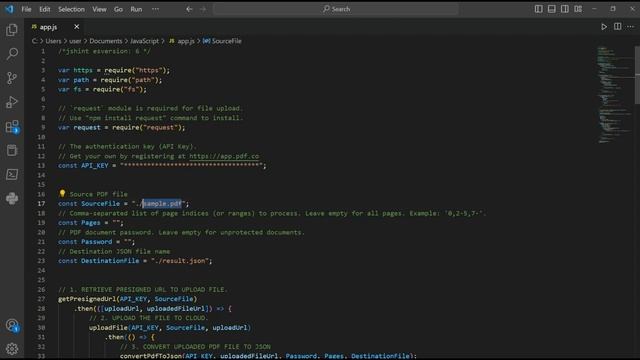Open the Accounts menu icon
This screenshot has width=640, height=360.
[12, 325]
